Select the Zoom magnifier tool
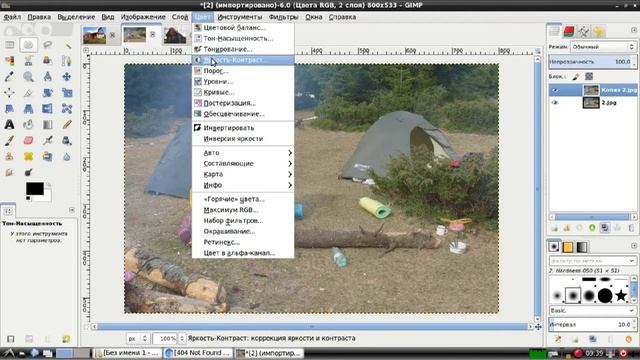Screen dimensions: 640x360 tap(28, 76)
